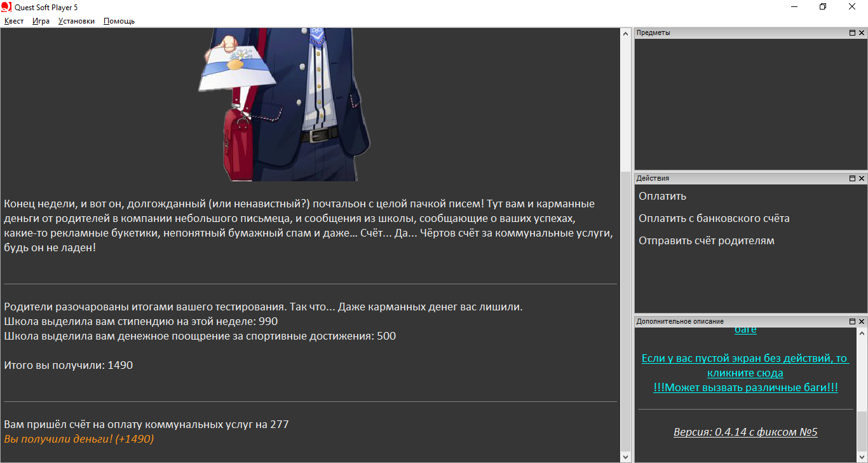Click orange text 'Вы получили деньги! (+1490)'
The width and height of the screenshot is (868, 463).
79,439
